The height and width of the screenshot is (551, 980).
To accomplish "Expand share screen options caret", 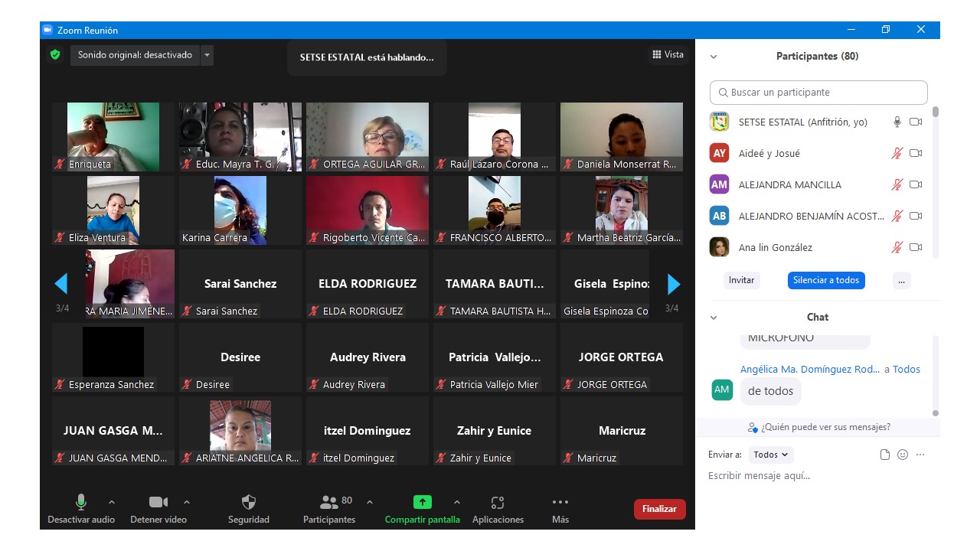I will (x=457, y=503).
